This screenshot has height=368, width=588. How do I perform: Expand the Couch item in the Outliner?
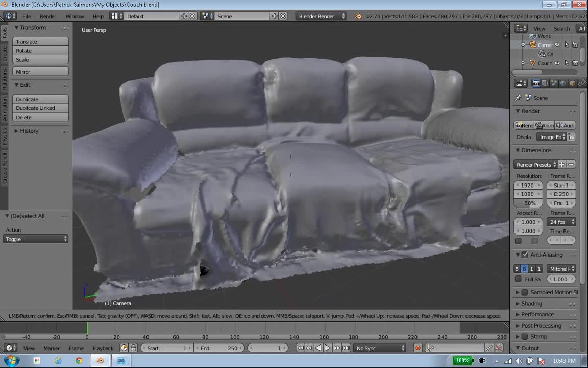[x=523, y=63]
